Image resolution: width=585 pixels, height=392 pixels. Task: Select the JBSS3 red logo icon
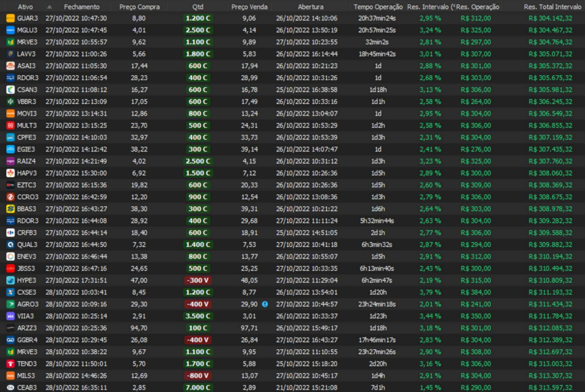[10, 268]
